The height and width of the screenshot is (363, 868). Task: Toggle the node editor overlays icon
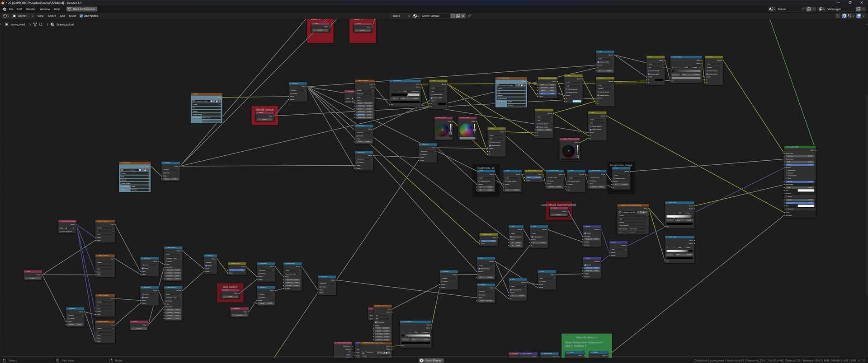859,16
